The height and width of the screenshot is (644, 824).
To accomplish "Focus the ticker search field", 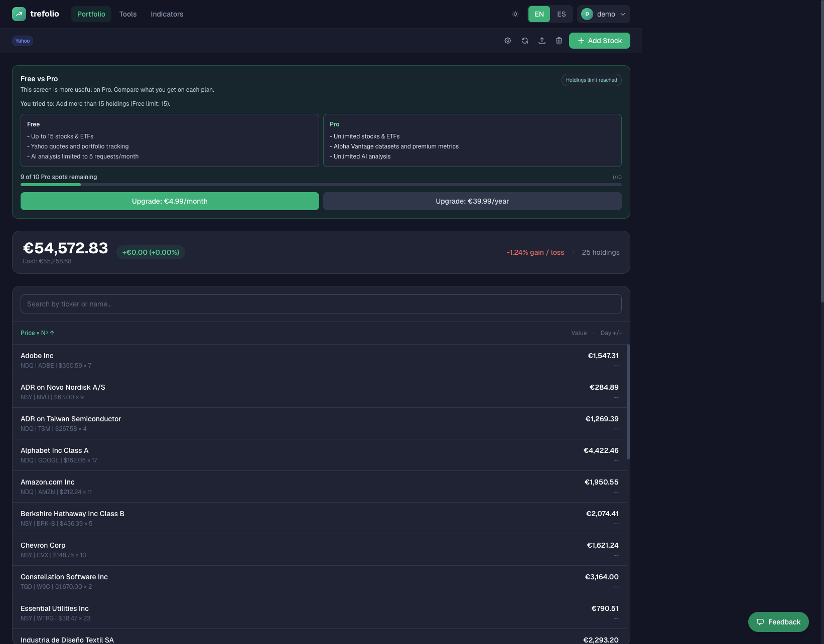I will point(321,304).
